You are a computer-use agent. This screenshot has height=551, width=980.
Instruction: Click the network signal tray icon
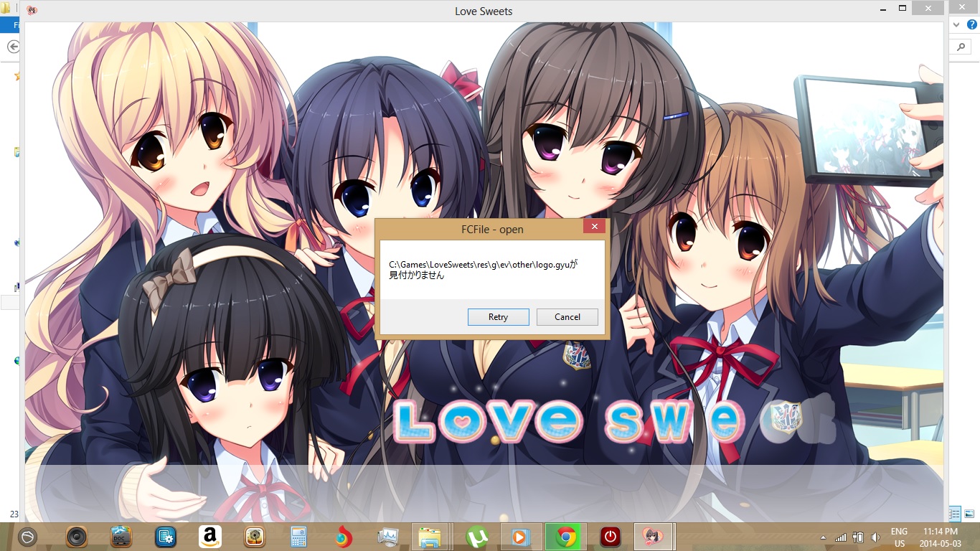[x=840, y=537]
